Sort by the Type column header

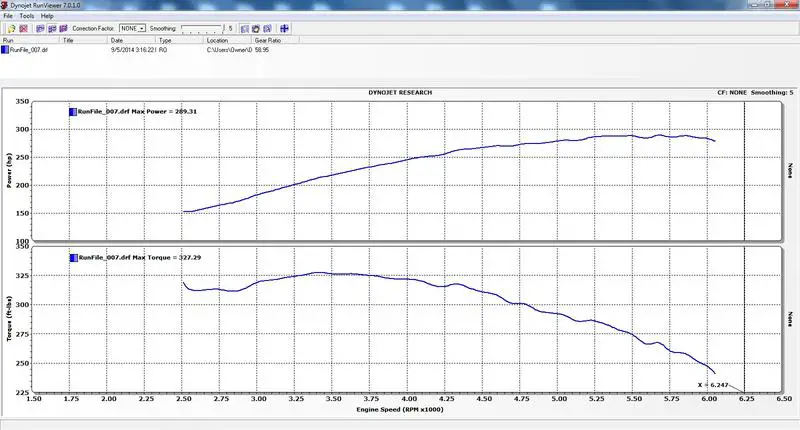pos(179,40)
